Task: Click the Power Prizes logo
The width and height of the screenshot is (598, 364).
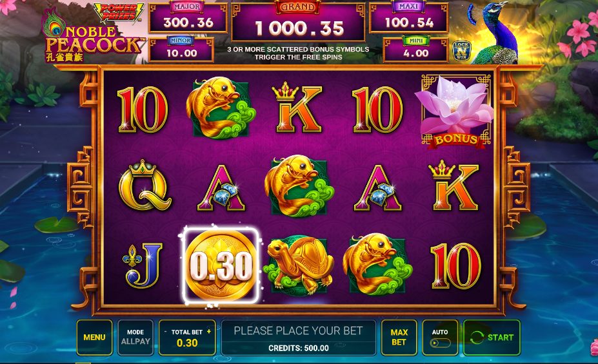Action: pos(119,13)
